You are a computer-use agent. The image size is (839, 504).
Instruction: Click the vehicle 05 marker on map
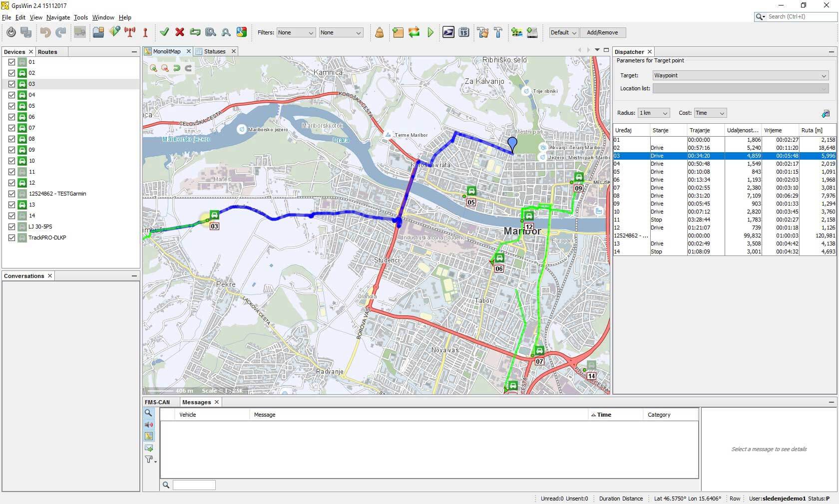point(471,191)
